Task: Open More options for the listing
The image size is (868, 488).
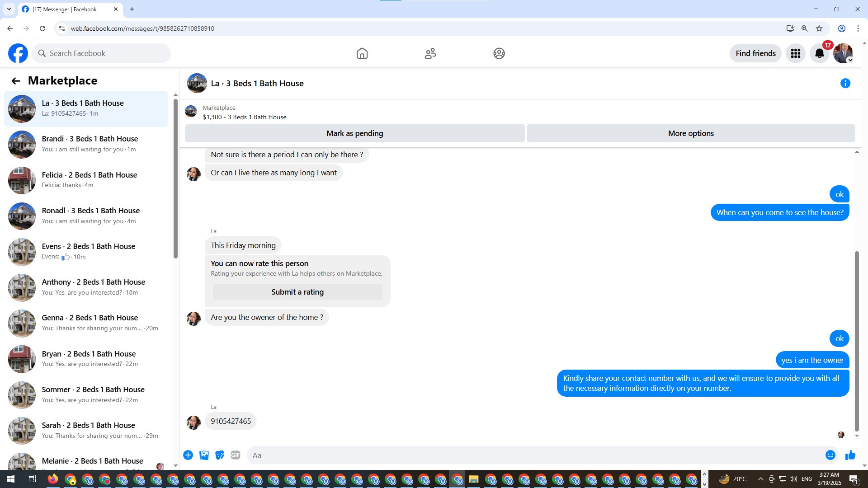Action: coord(691,133)
